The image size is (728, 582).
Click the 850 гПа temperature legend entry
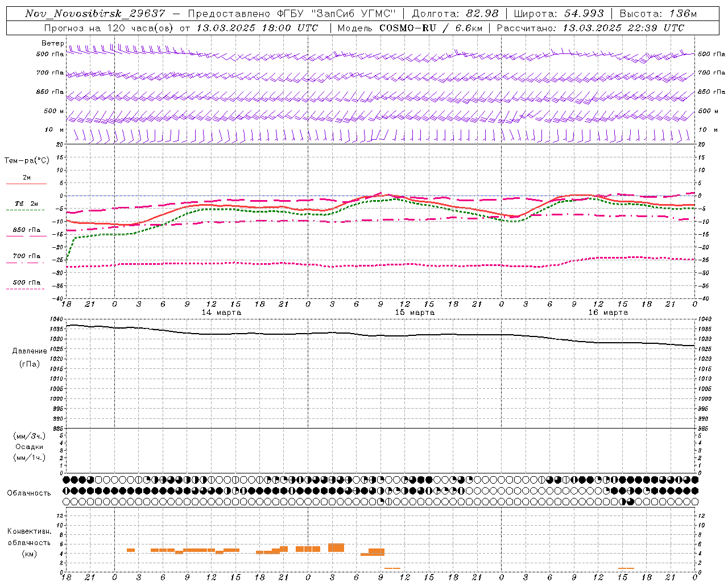pyautogui.click(x=27, y=230)
